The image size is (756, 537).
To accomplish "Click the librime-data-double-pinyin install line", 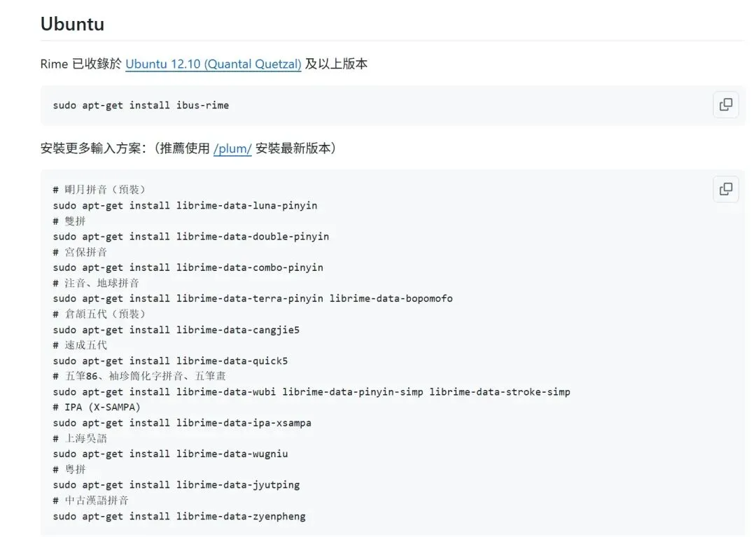I will 191,236.
